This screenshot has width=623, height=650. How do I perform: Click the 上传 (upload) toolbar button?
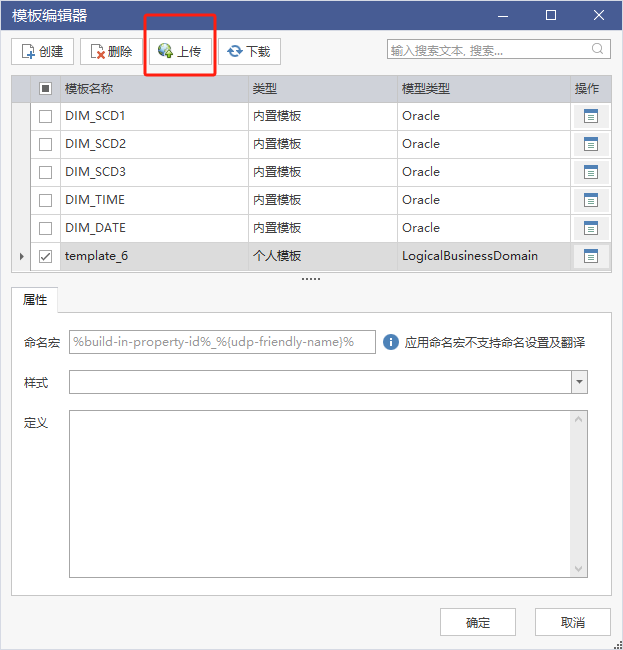click(180, 51)
